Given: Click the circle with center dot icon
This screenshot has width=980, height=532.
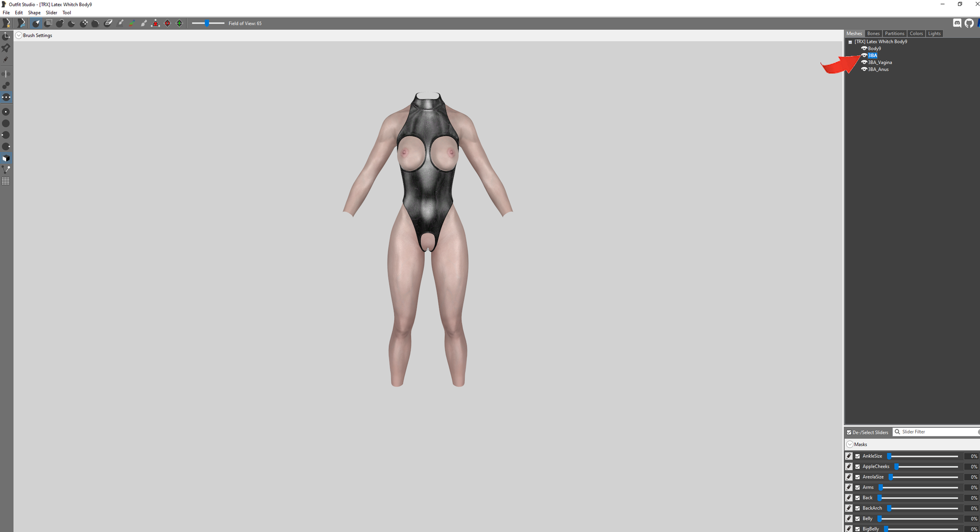Looking at the screenshot, I should [x=6, y=112].
